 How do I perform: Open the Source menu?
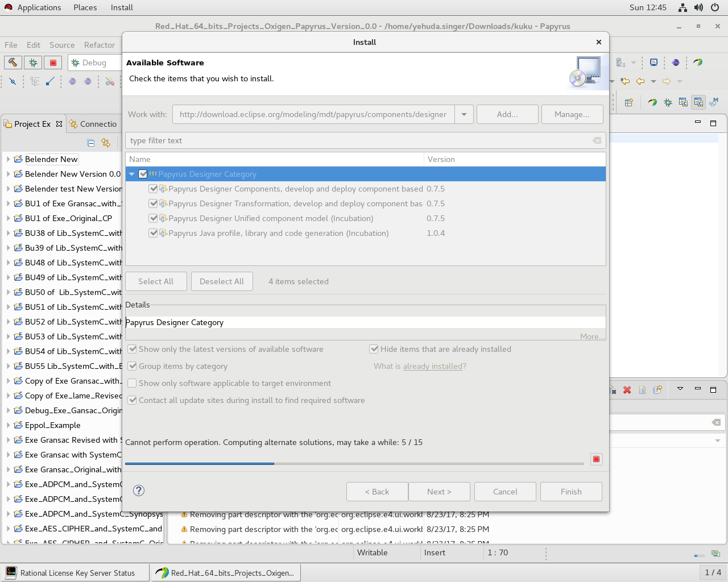tap(62, 45)
